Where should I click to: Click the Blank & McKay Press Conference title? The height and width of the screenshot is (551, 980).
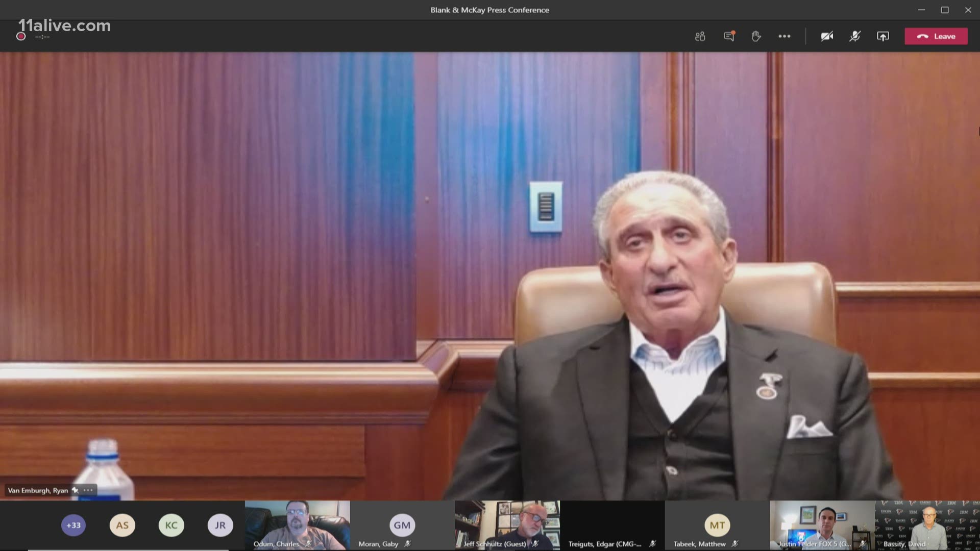click(490, 10)
